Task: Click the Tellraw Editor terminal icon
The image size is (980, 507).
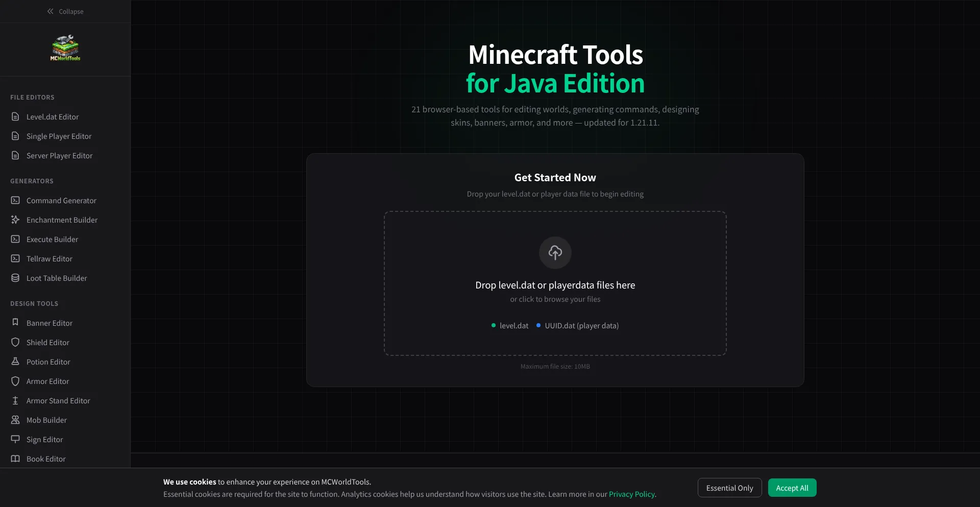Action: tap(15, 259)
